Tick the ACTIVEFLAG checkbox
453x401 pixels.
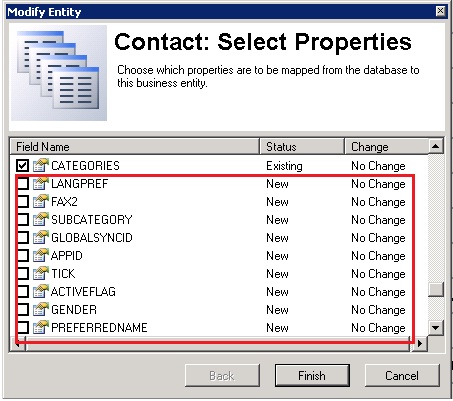point(22,291)
